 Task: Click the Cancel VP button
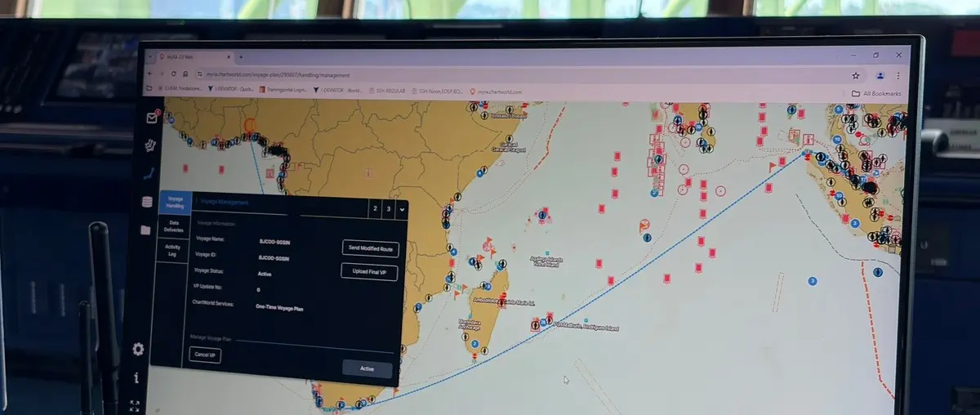204,355
